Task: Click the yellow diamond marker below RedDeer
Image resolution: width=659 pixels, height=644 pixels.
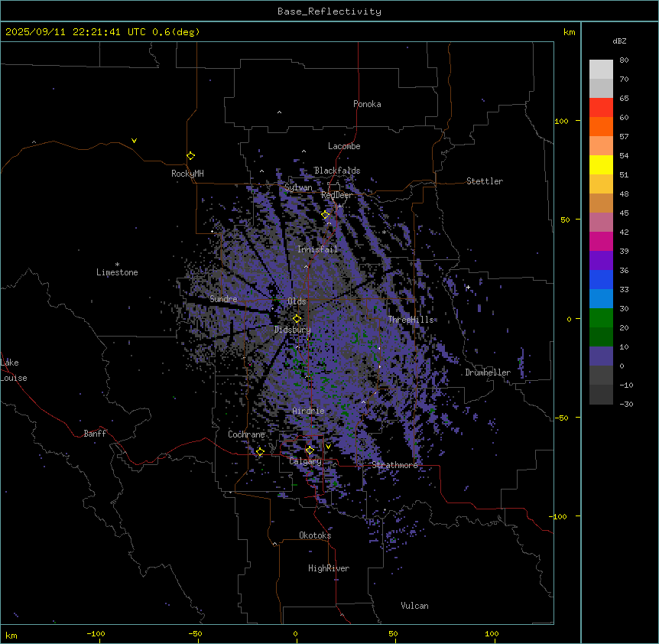Action: pos(325,215)
